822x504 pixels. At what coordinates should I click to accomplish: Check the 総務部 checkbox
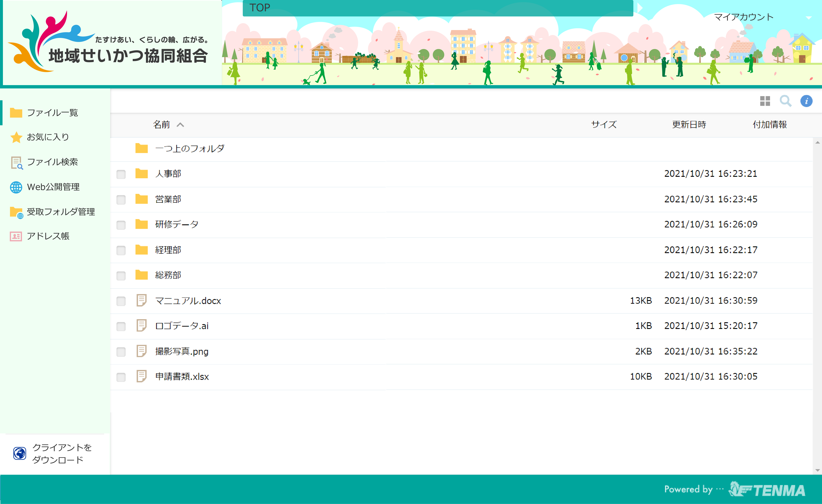[x=121, y=276]
